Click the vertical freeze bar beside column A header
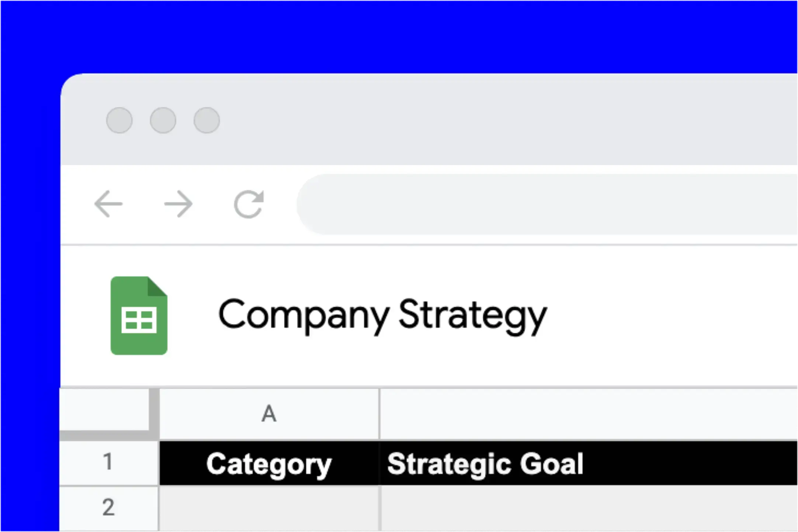 [x=155, y=410]
